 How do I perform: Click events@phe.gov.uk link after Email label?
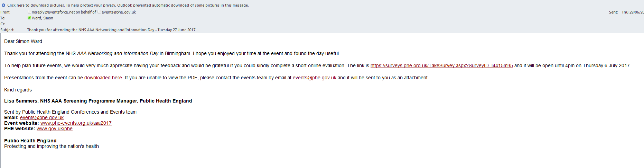point(42,117)
